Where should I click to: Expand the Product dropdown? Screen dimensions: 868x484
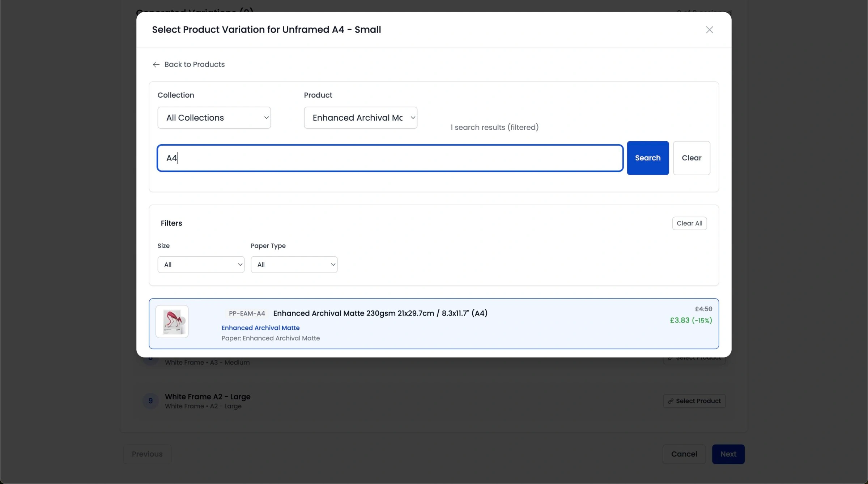point(360,117)
